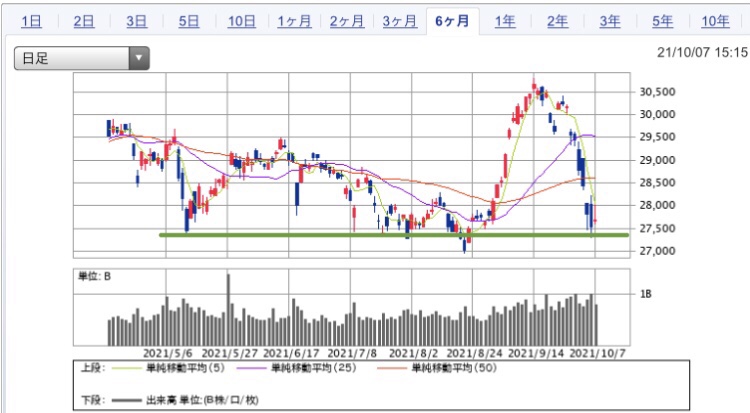
Task: Click the green horizontal support line
Action: click(394, 235)
